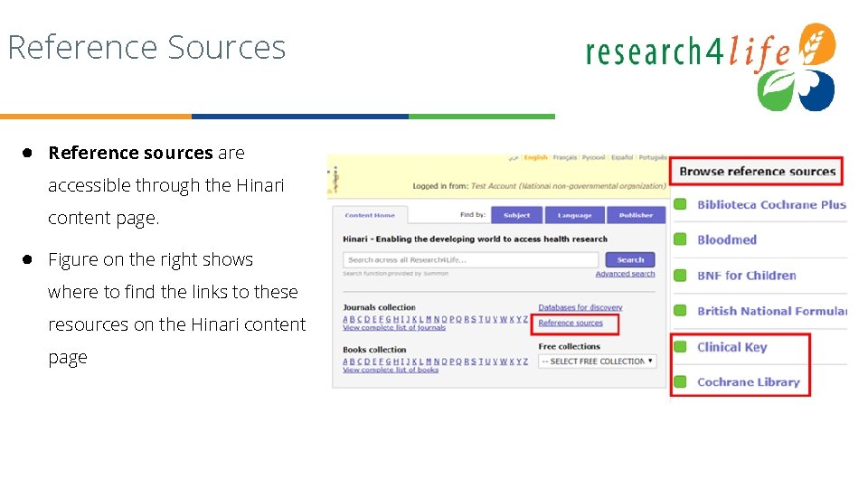Find by Language button
868x488 pixels.
pos(575,215)
